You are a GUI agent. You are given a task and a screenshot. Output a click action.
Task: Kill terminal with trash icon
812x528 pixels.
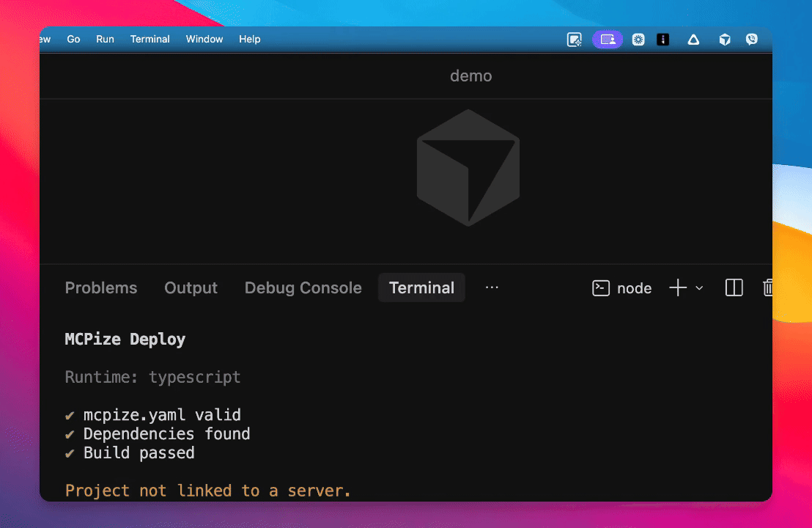767,287
